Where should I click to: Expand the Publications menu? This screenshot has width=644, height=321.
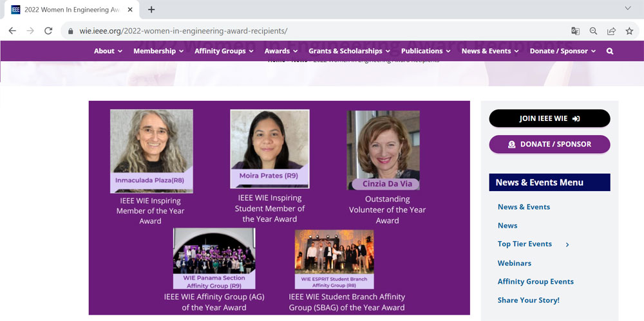tap(426, 51)
